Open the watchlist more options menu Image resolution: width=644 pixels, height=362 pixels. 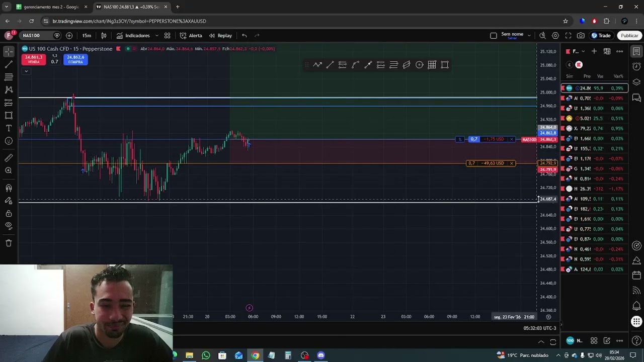(x=620, y=51)
